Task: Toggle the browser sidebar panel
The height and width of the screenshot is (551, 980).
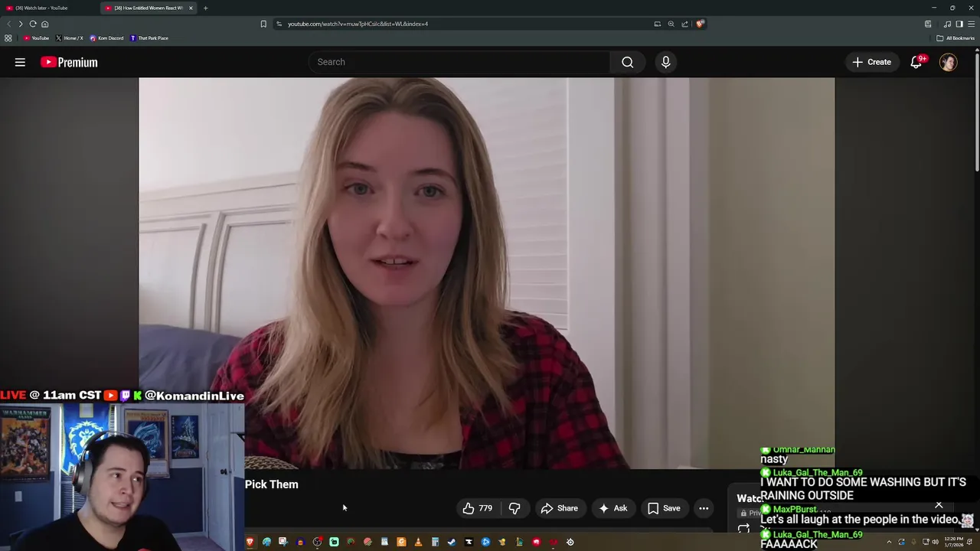Action: [959, 24]
